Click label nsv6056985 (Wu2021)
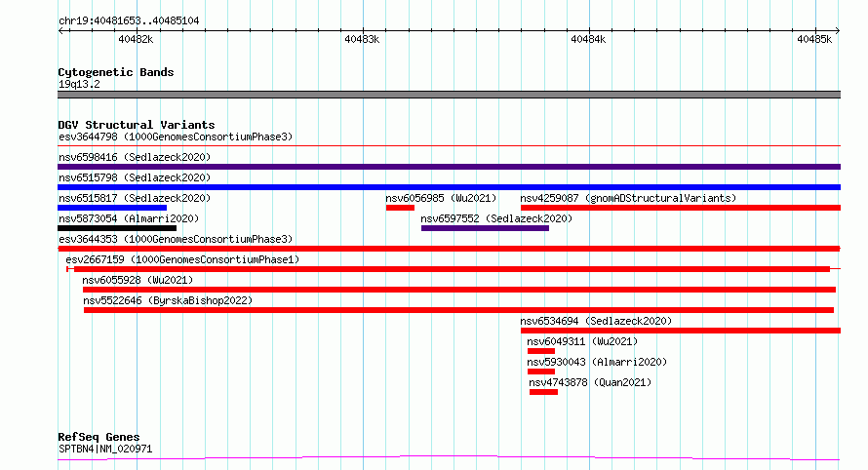Image resolution: width=868 pixels, height=470 pixels. [441, 198]
